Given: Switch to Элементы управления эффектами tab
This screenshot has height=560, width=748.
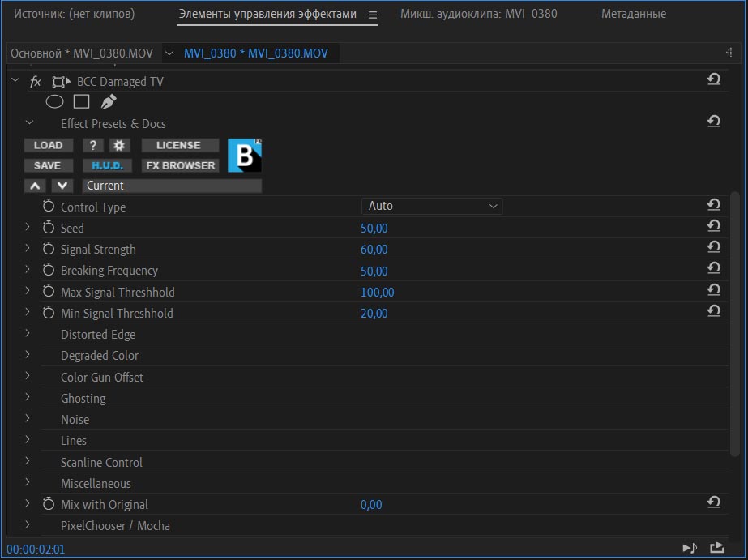Looking at the screenshot, I should tap(267, 15).
